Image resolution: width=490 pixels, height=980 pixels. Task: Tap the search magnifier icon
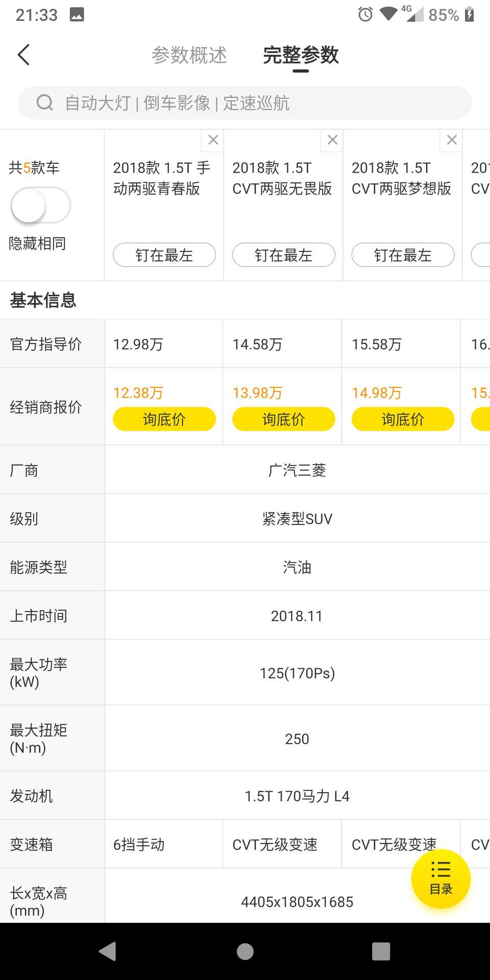44,103
